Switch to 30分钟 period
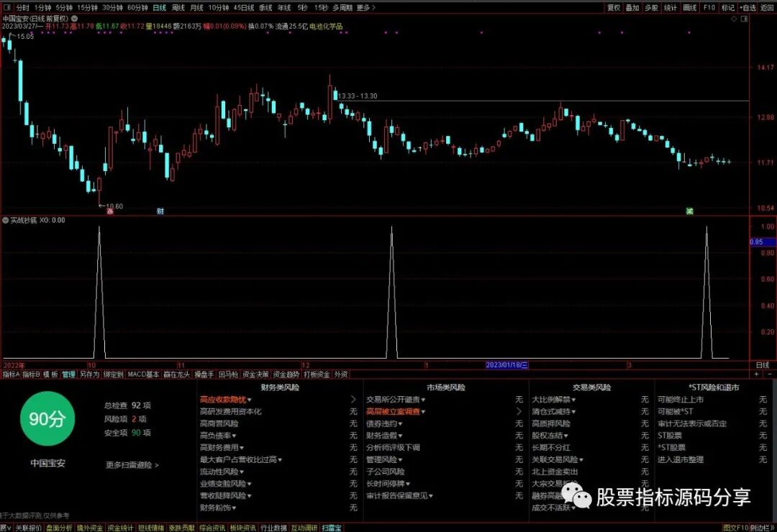Screen dimensions: 777x532 pyautogui.click(x=112, y=7)
